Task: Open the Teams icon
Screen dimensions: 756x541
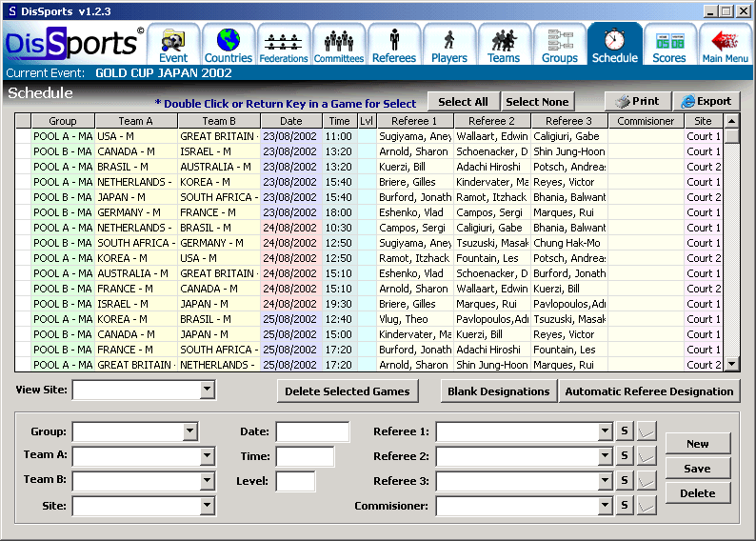Action: coord(504,45)
